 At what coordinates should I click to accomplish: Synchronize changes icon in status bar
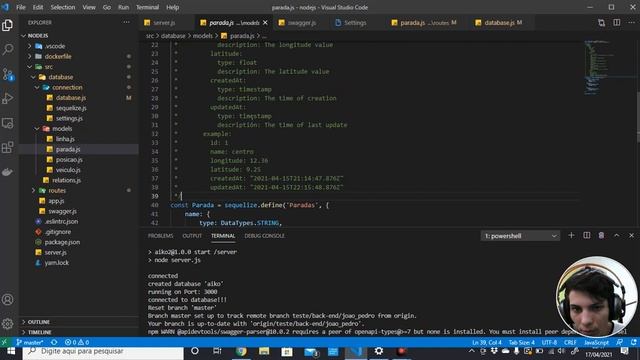(x=54, y=342)
